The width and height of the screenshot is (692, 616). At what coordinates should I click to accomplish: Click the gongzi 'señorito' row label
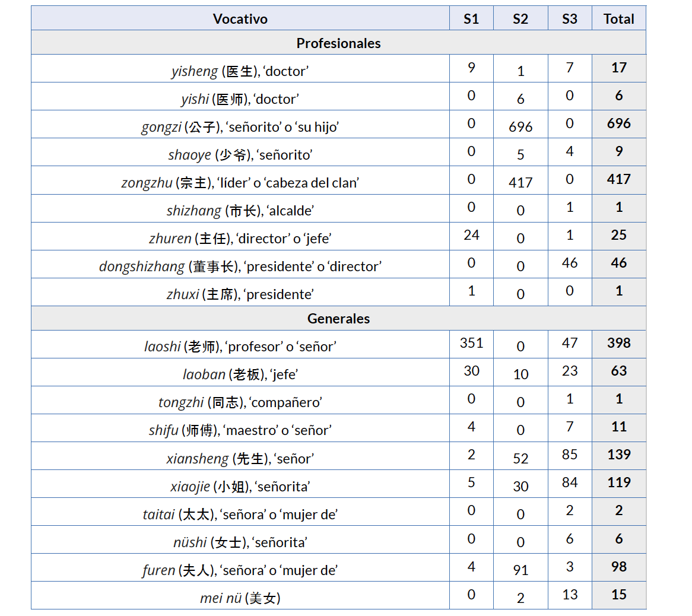pos(240,127)
